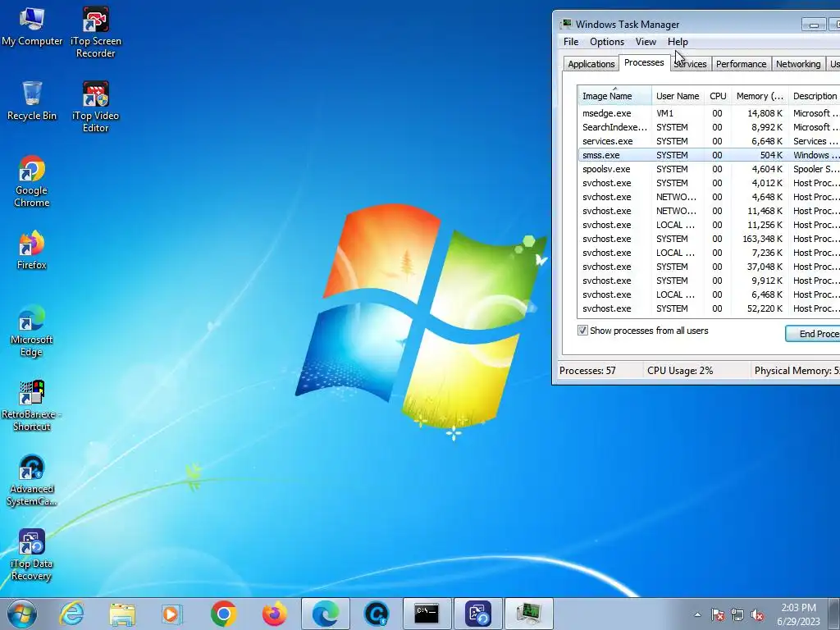
Task: Select the Recycle Bin icon
Action: click(x=32, y=101)
